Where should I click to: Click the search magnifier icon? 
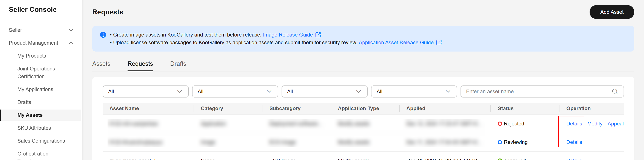pyautogui.click(x=615, y=92)
